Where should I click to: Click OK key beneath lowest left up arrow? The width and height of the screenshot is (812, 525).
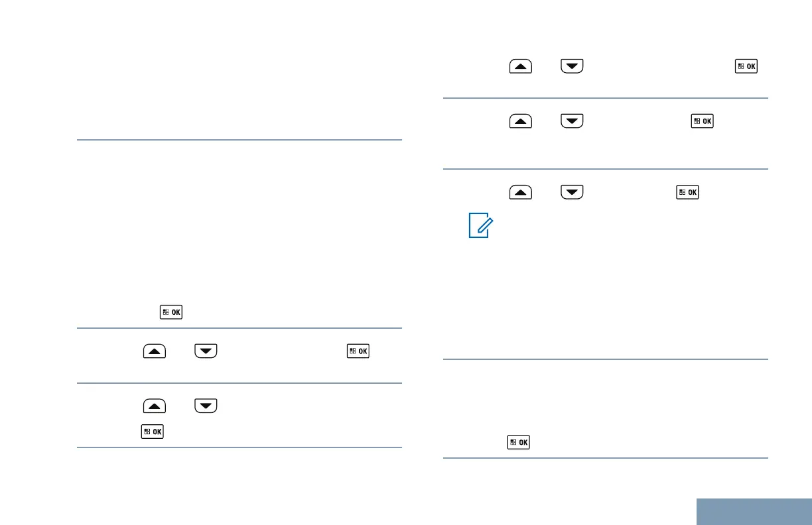pyautogui.click(x=152, y=432)
